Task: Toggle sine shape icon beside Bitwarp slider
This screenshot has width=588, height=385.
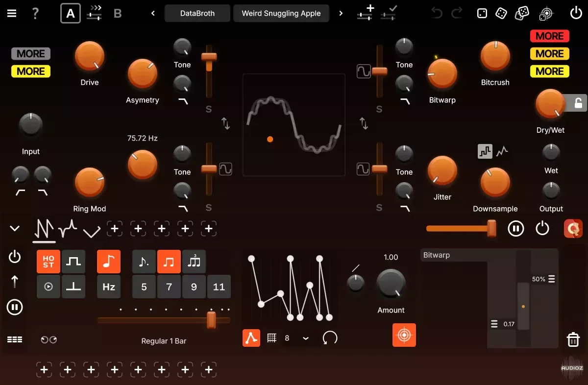Action: pyautogui.click(x=363, y=72)
